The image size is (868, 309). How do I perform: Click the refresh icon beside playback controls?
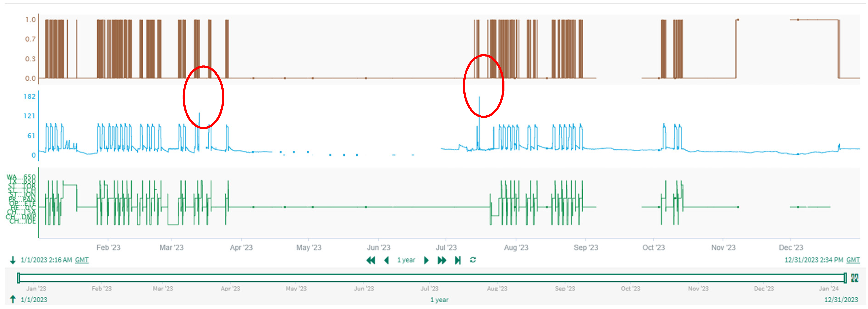473,260
